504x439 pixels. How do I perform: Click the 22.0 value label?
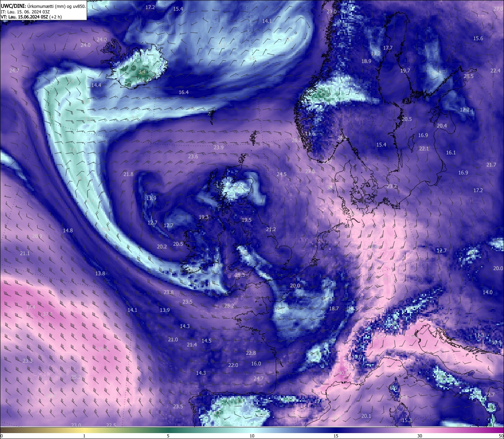[233, 365]
